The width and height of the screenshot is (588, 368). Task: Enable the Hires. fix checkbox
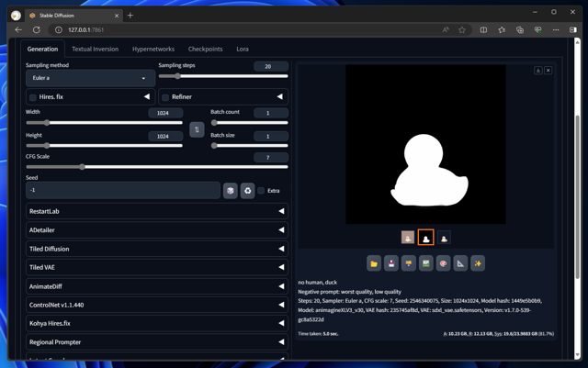point(33,97)
